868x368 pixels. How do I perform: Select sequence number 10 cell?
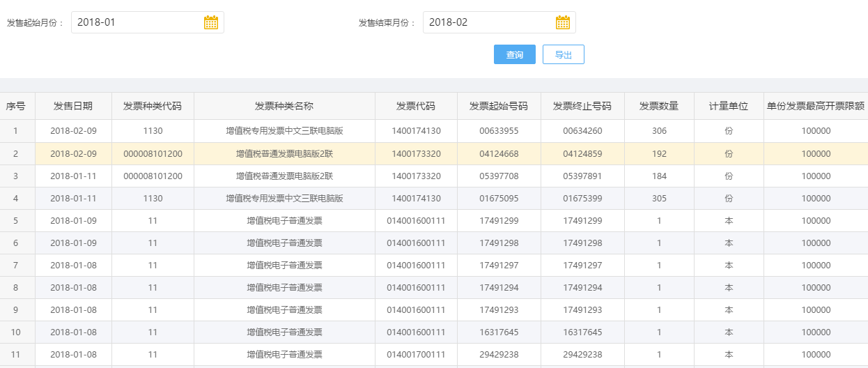(16, 332)
